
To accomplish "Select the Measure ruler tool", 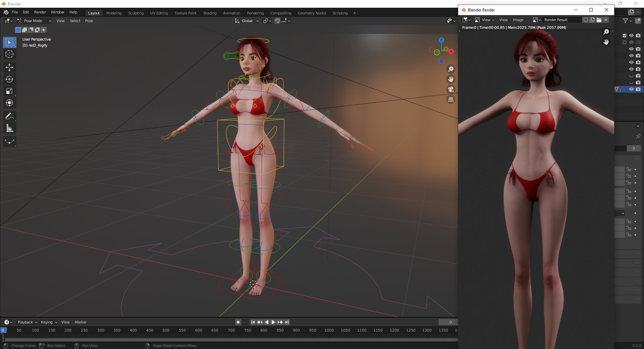I will pos(9,128).
